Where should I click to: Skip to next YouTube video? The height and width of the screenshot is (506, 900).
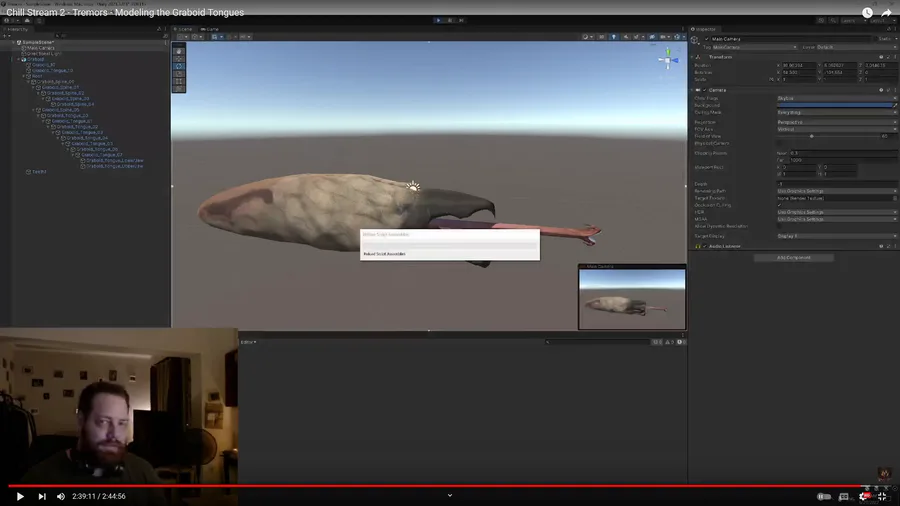[42, 496]
